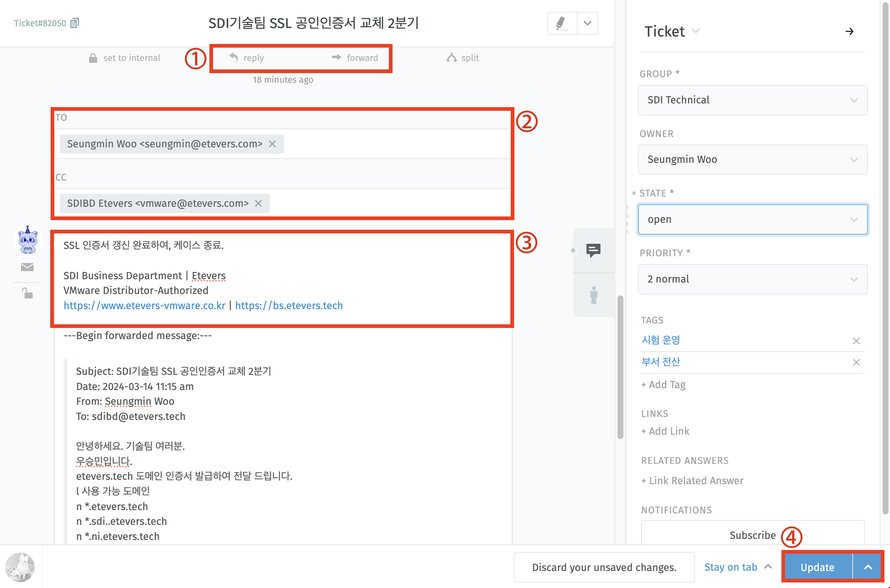Image resolution: width=890 pixels, height=588 pixels.
Task: Expand Update button macro arrow
Action: point(868,567)
